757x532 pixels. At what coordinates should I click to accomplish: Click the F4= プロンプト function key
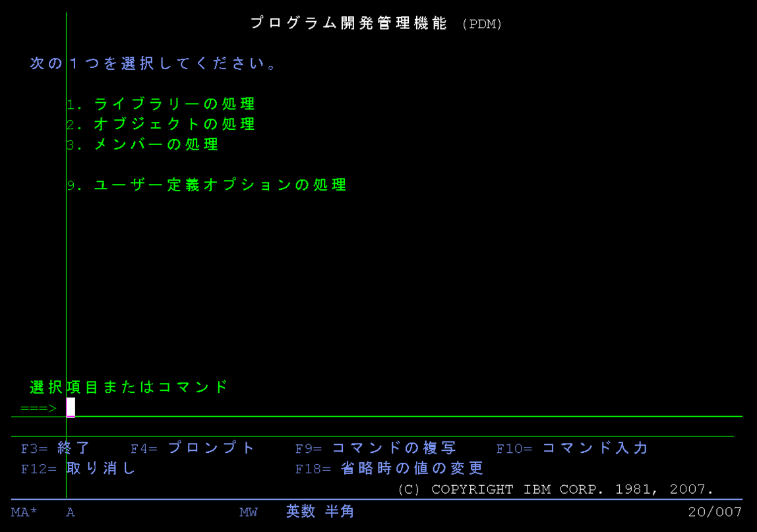(193, 448)
